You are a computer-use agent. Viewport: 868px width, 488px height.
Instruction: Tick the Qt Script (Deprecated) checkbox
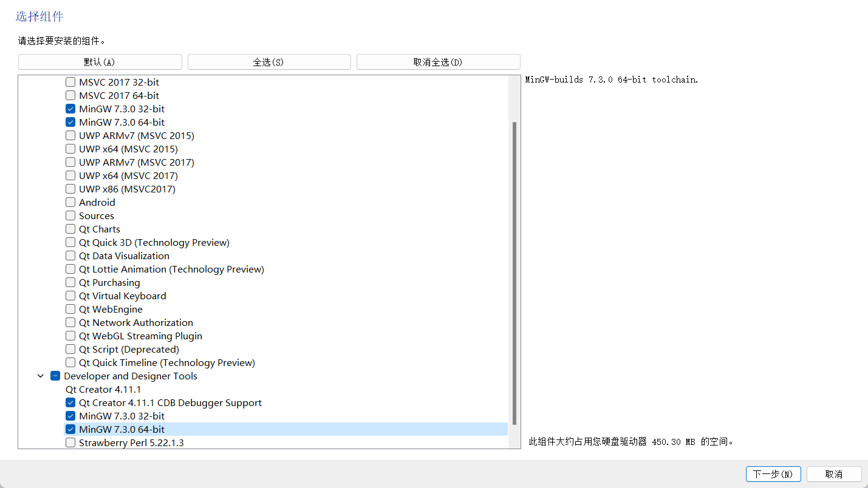click(x=70, y=349)
